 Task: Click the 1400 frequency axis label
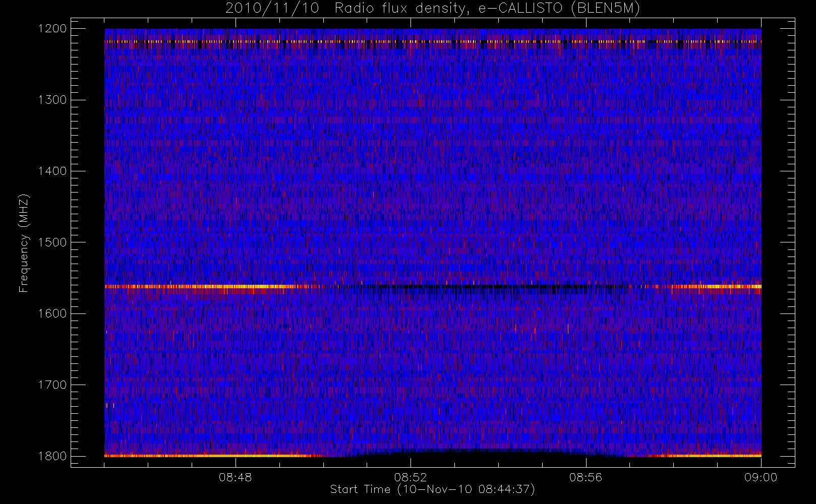coord(52,171)
